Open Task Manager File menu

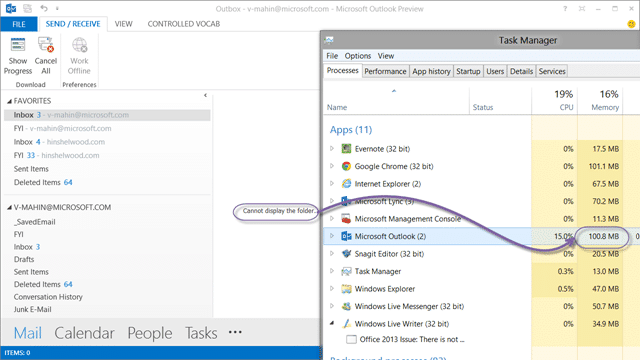click(332, 56)
